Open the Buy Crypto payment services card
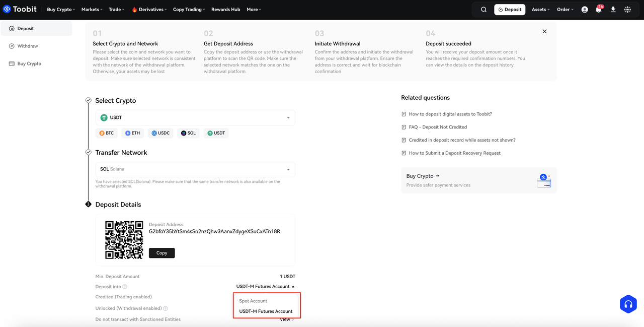 (479, 180)
